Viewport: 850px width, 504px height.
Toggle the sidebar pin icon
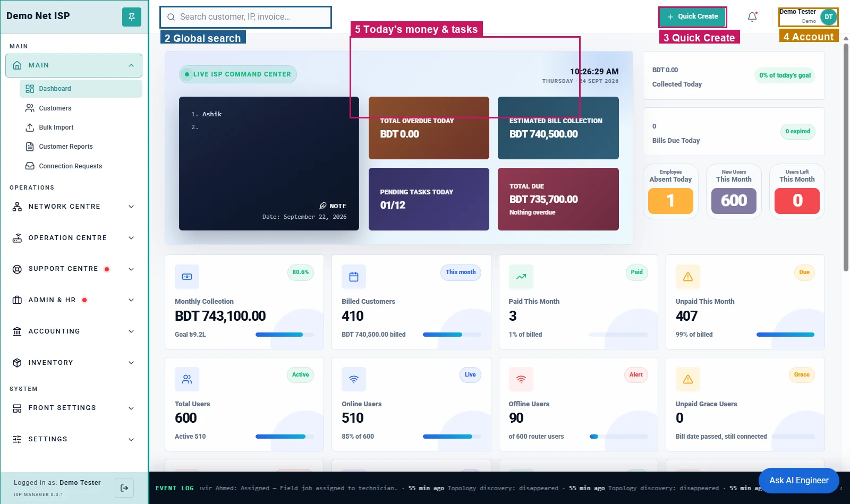(132, 17)
